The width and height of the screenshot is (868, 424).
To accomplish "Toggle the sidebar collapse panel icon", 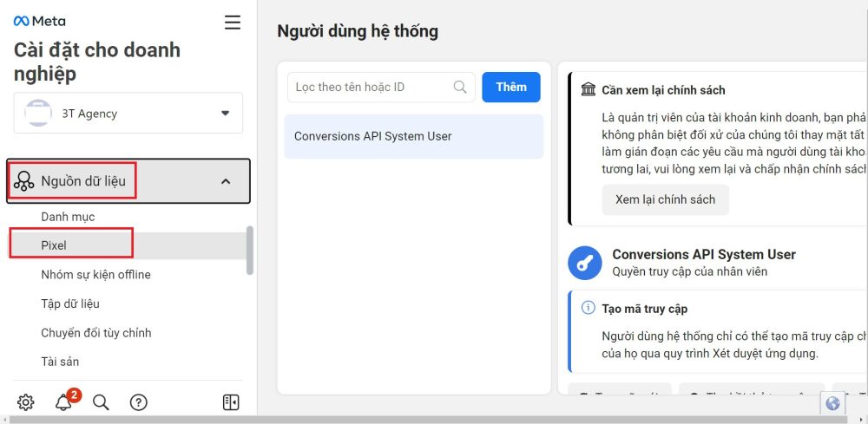I will [x=231, y=402].
